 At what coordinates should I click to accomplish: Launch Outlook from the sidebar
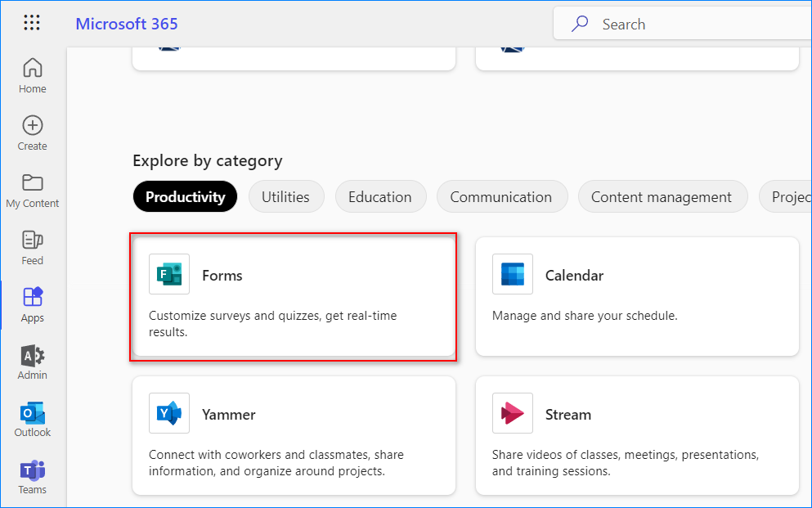coord(32,420)
